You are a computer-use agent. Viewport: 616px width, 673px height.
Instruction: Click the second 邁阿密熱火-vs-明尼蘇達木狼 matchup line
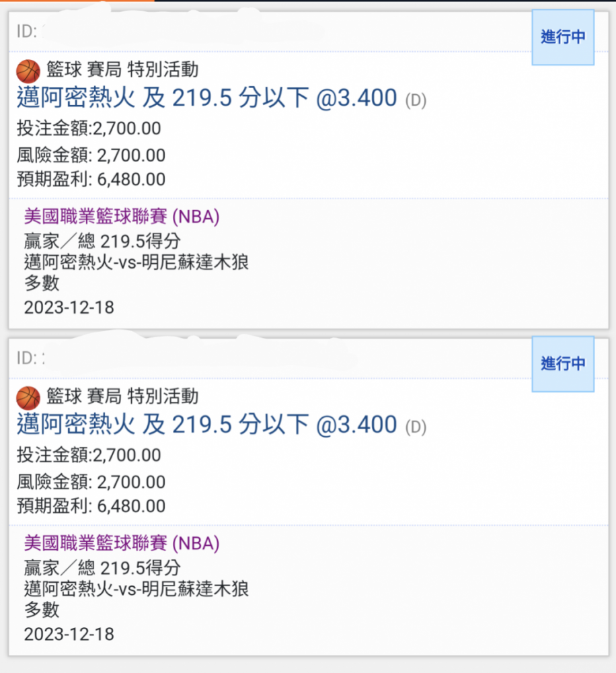click(x=137, y=589)
